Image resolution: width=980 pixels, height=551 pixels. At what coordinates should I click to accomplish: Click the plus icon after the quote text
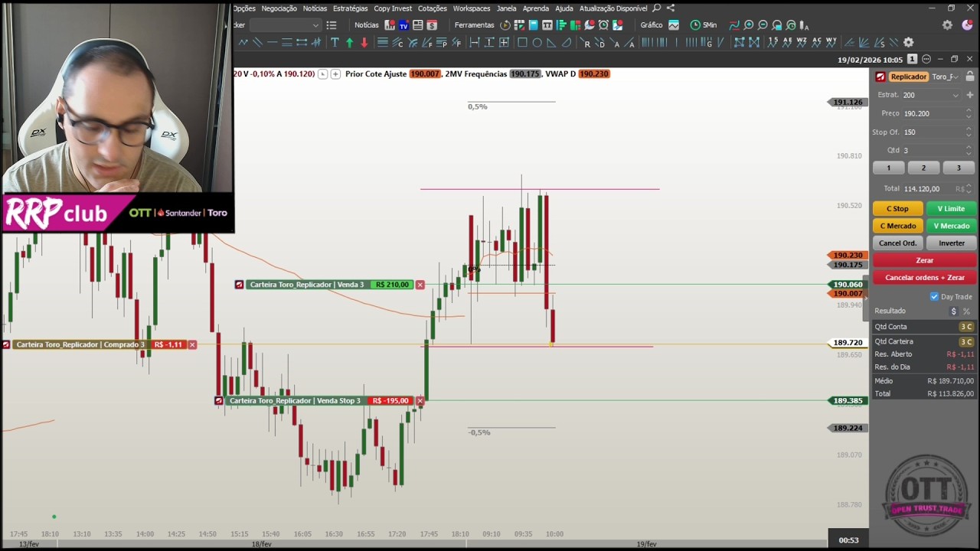click(335, 74)
